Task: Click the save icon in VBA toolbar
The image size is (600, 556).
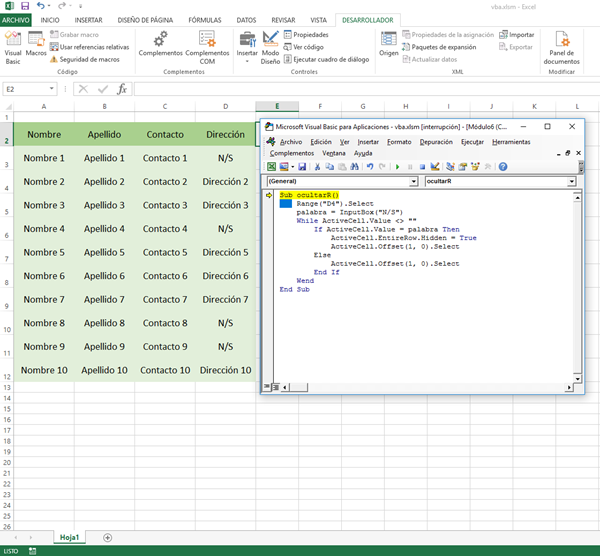Action: pyautogui.click(x=303, y=167)
